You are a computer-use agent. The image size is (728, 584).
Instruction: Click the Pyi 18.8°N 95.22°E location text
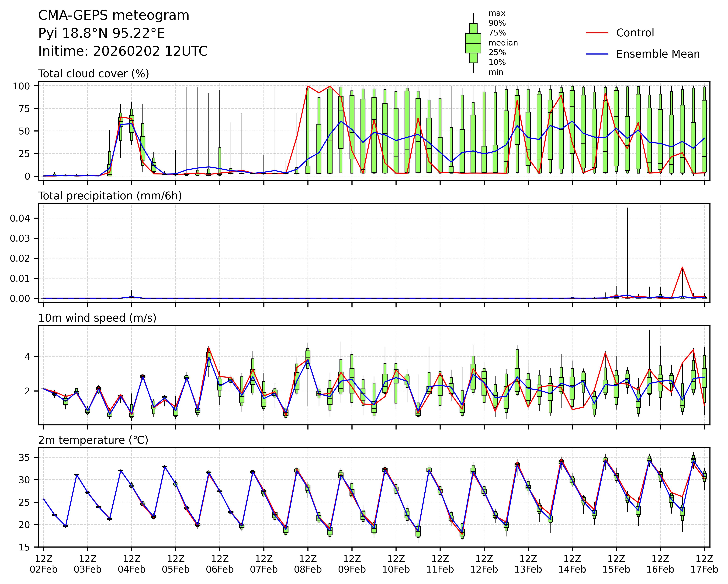point(102,33)
